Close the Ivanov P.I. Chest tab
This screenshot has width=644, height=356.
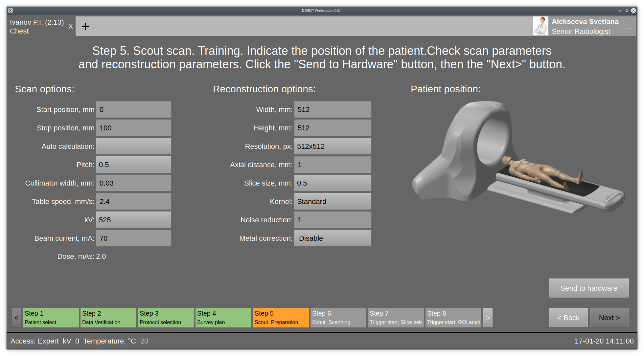70,27
